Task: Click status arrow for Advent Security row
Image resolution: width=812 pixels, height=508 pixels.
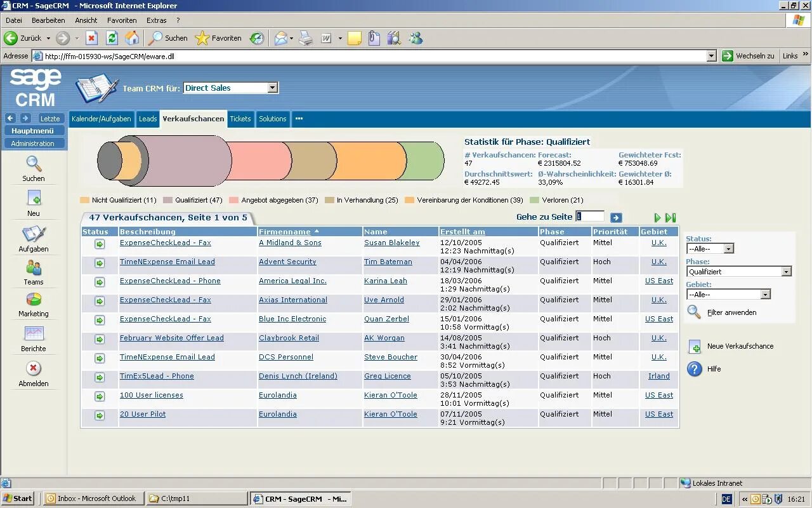Action: [100, 263]
